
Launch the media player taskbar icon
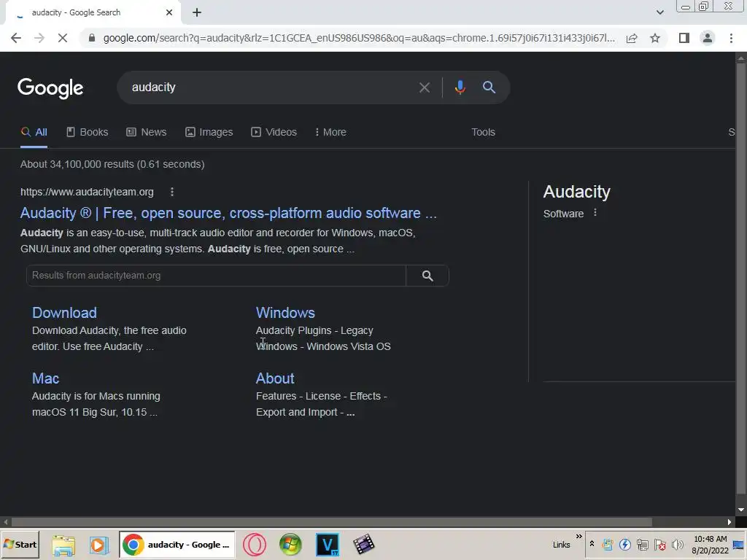(x=98, y=545)
